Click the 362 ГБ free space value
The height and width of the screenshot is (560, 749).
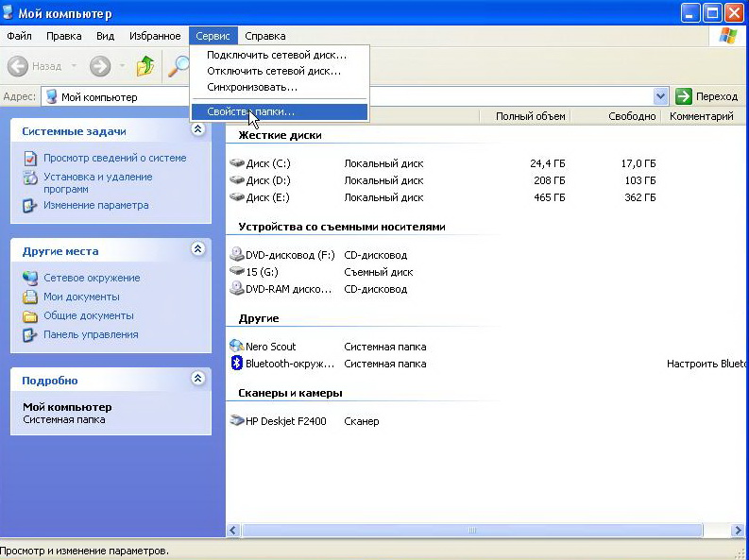640,197
